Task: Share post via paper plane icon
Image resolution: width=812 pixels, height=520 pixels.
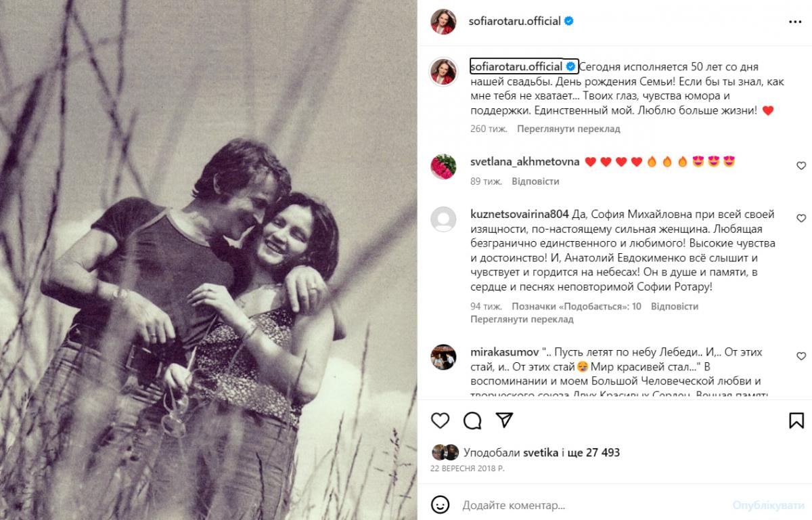Action: click(503, 420)
